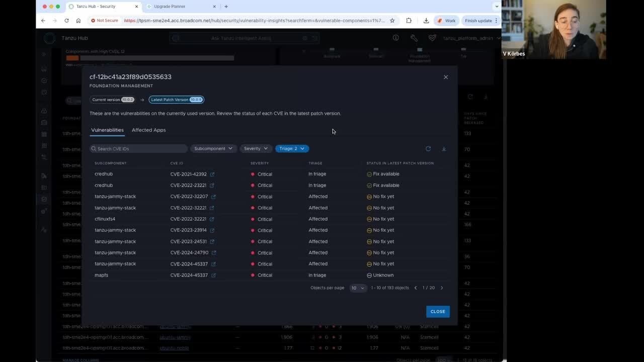Open external link icon for CVE-2022-23221
Image resolution: width=644 pixels, height=362 pixels.
click(212, 186)
